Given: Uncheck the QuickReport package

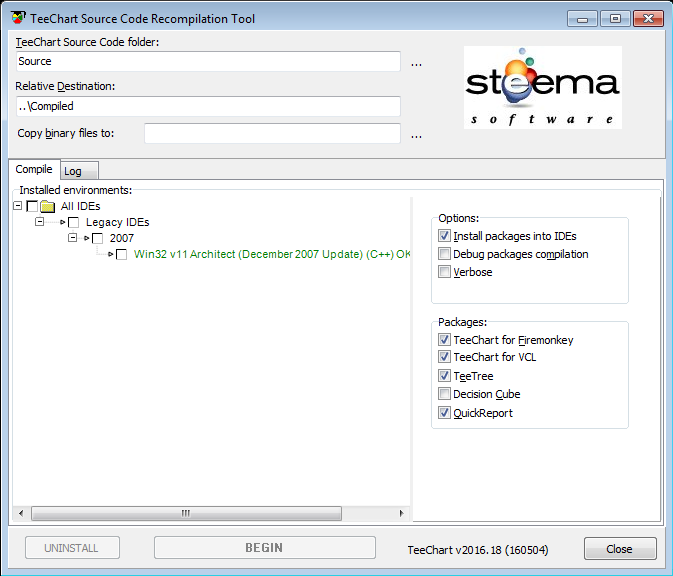Looking at the screenshot, I should 444,412.
